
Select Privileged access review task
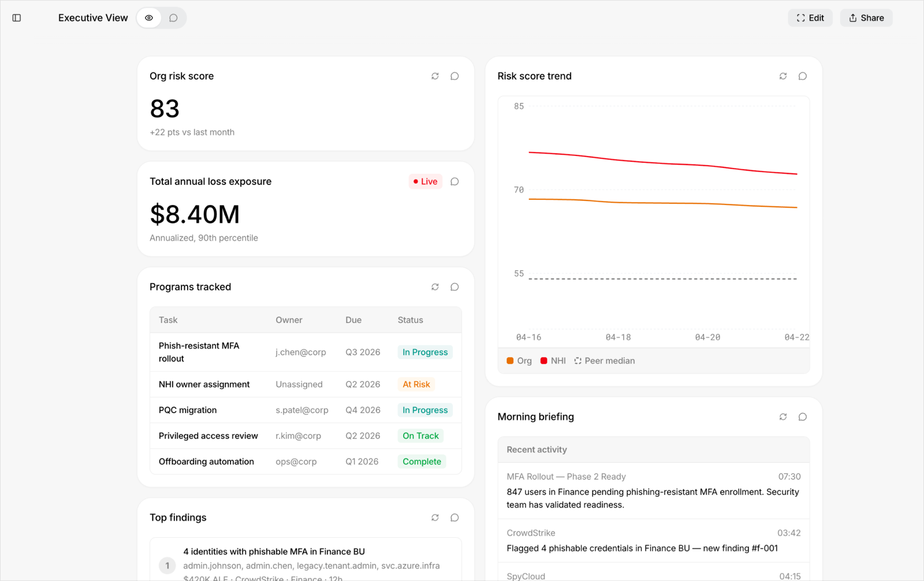[x=208, y=436]
